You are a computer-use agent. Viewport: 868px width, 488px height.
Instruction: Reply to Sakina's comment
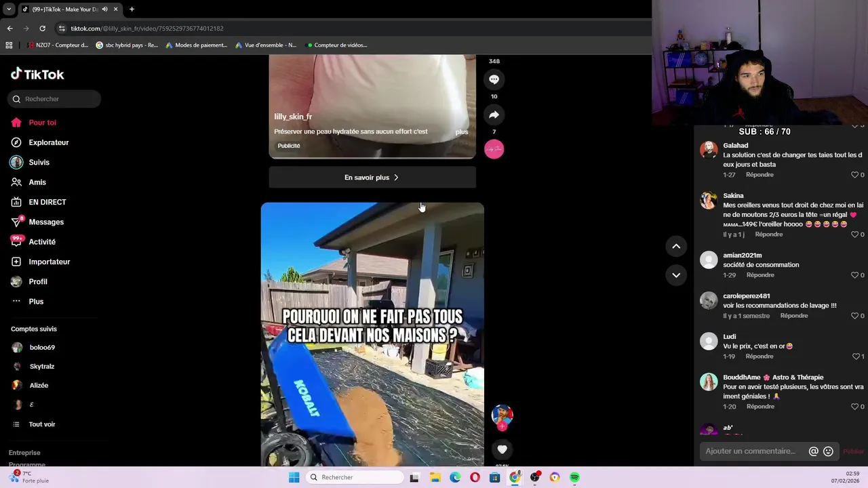769,235
